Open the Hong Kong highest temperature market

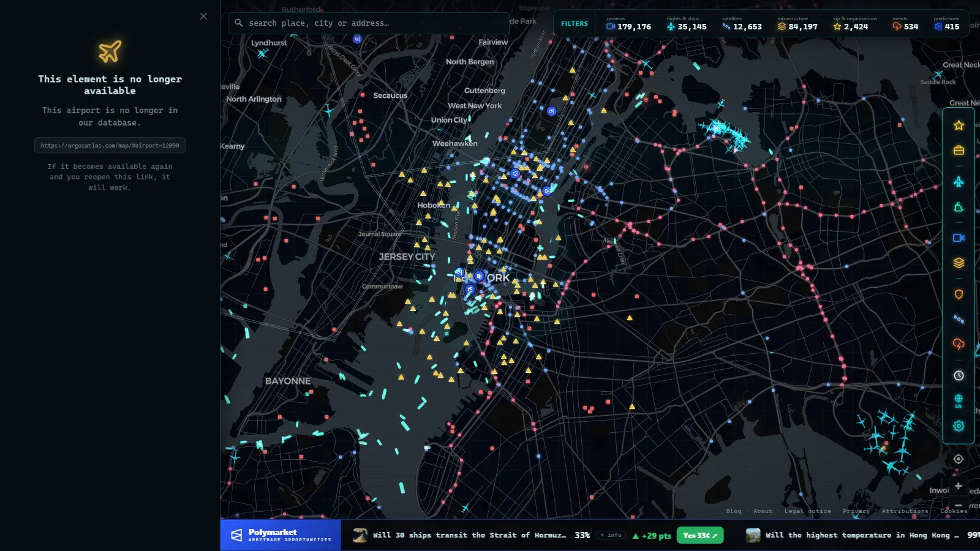point(862,535)
